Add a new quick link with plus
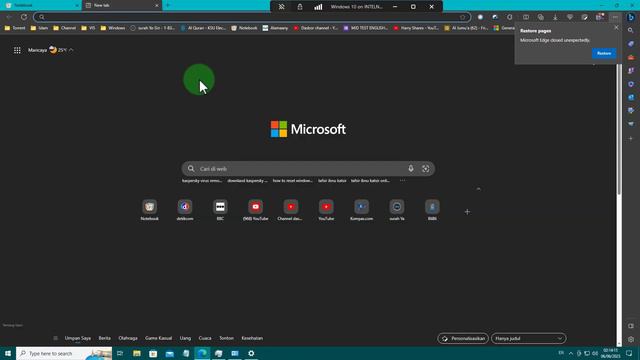Image resolution: width=640 pixels, height=360 pixels. click(467, 211)
